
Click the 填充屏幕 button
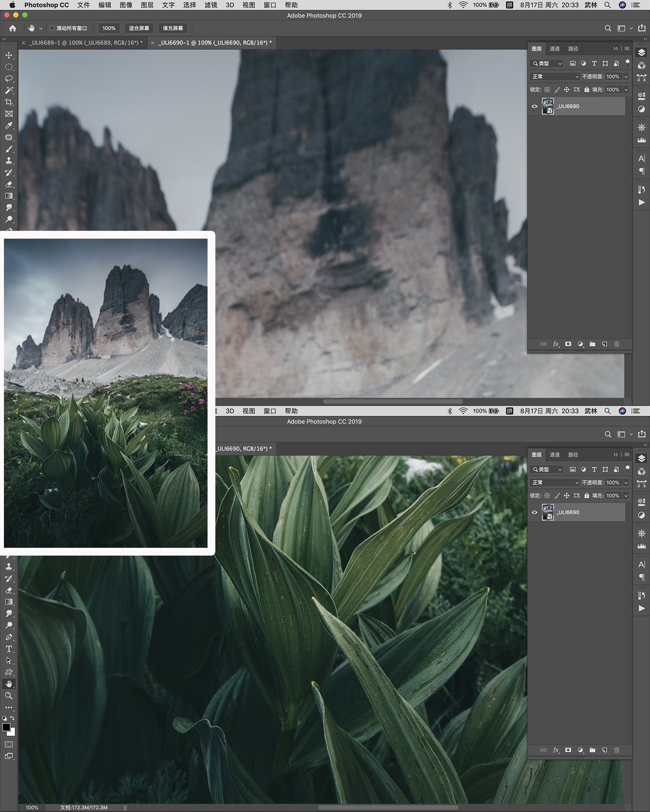pos(173,28)
